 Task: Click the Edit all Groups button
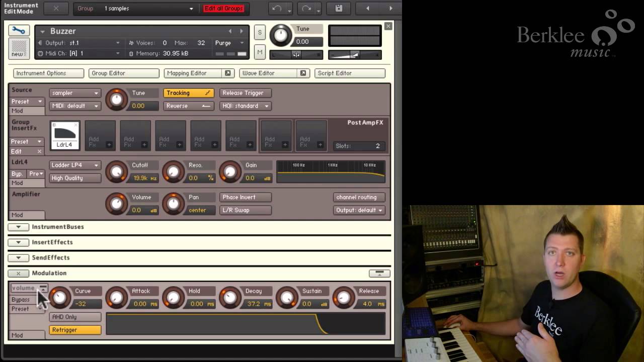(223, 9)
